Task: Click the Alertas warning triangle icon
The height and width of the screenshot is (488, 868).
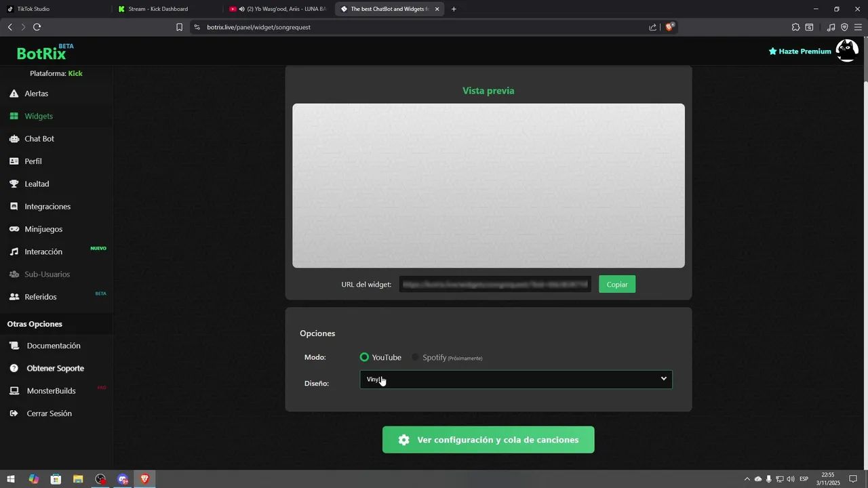Action: (x=14, y=94)
